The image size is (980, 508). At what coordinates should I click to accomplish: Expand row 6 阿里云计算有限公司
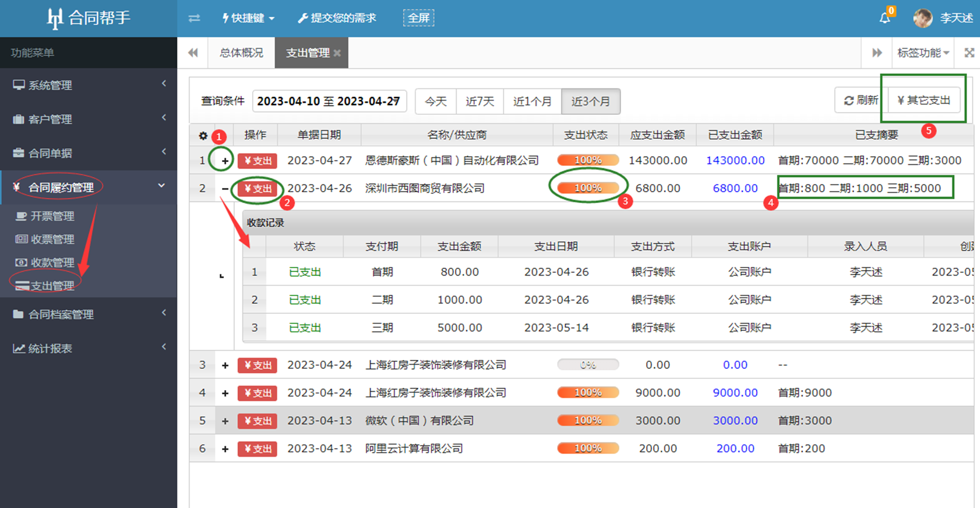coord(225,449)
